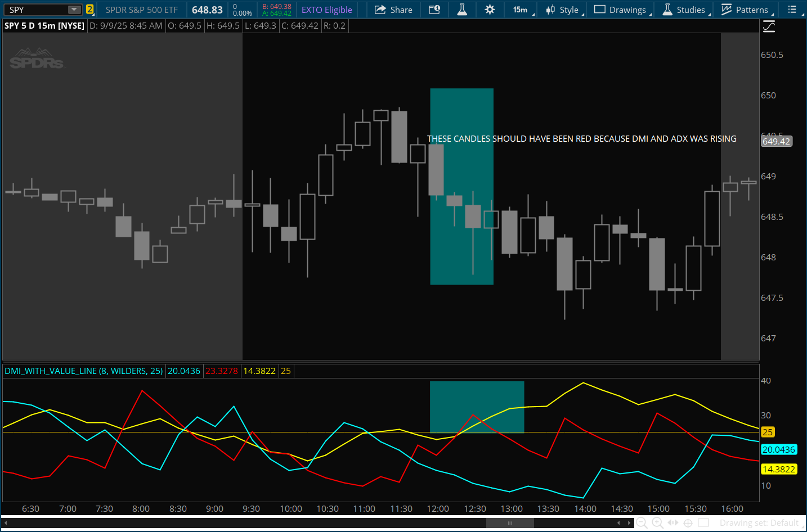Click the L: 649.3 low value
Viewport: 807px width, 532px height.
point(261,26)
